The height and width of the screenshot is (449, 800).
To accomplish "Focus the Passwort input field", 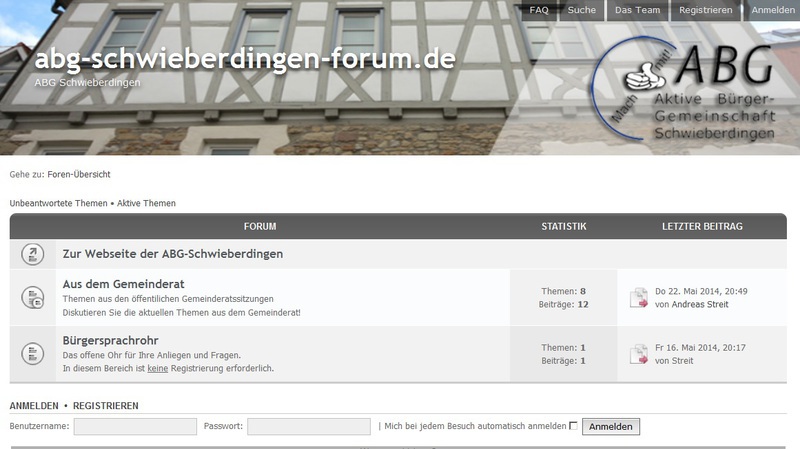I will click(x=308, y=427).
